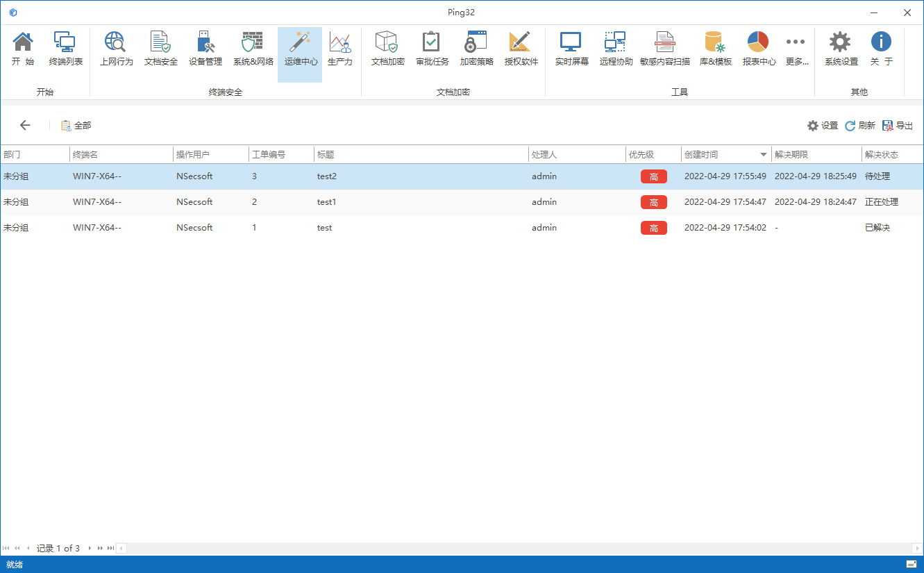Refresh the list with 刷新

860,126
